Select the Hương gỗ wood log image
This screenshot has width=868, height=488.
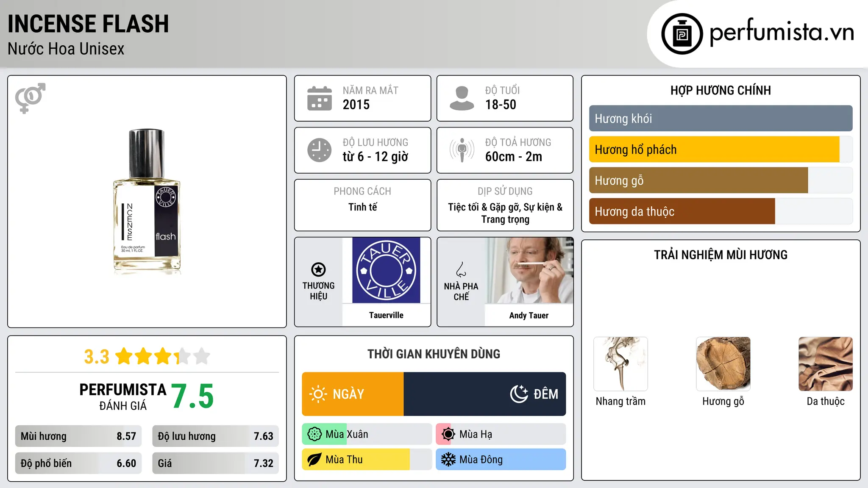723,364
